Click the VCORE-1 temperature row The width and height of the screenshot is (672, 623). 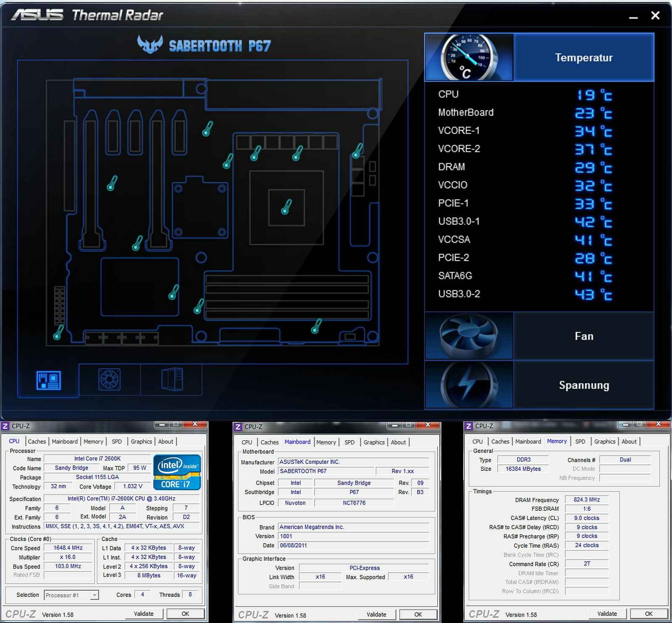coord(525,131)
